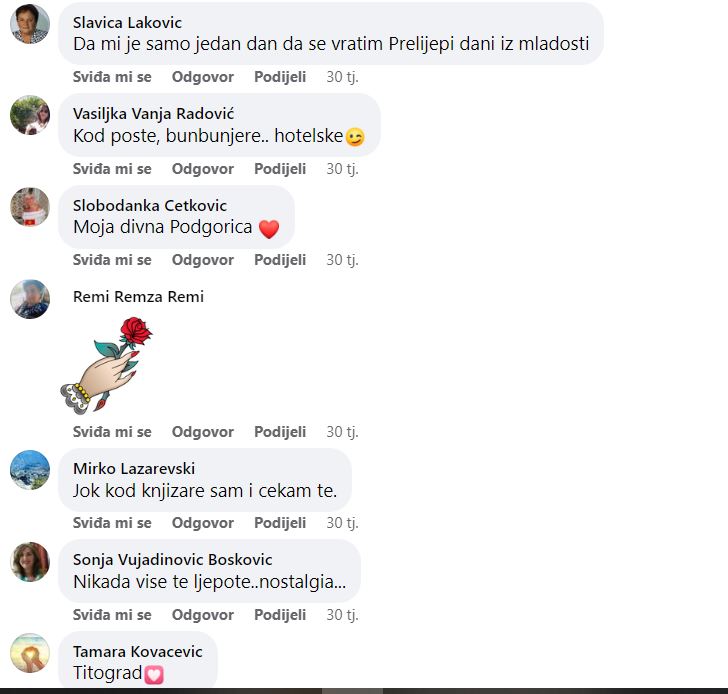Open Mirko Lazarevski's profile avatar
Image resolution: width=728 pixels, height=694 pixels.
pos(30,470)
